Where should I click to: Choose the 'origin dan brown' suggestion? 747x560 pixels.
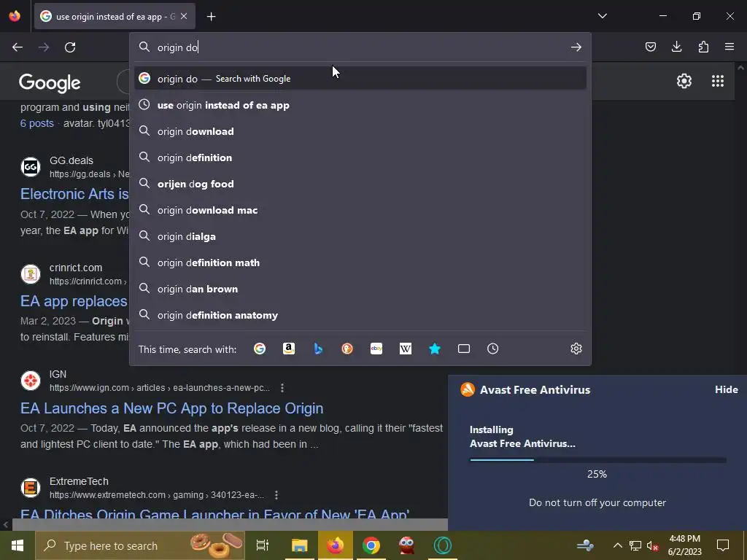click(x=360, y=289)
